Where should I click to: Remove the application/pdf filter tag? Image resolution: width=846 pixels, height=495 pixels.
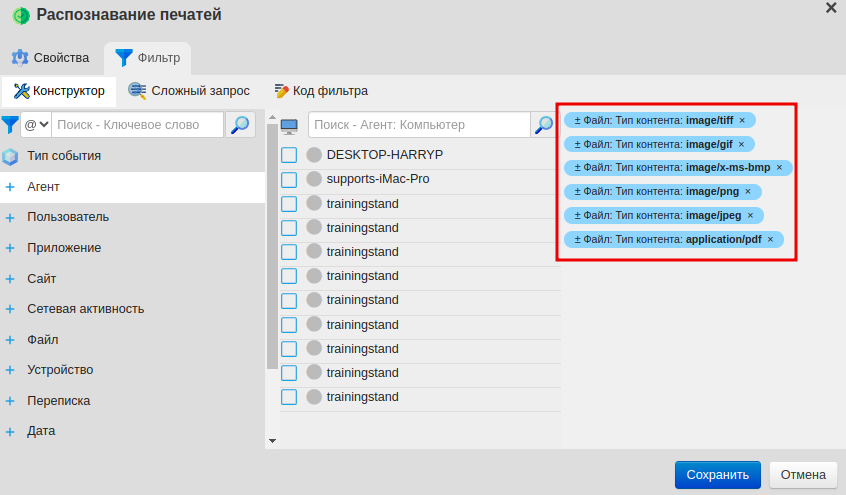770,240
